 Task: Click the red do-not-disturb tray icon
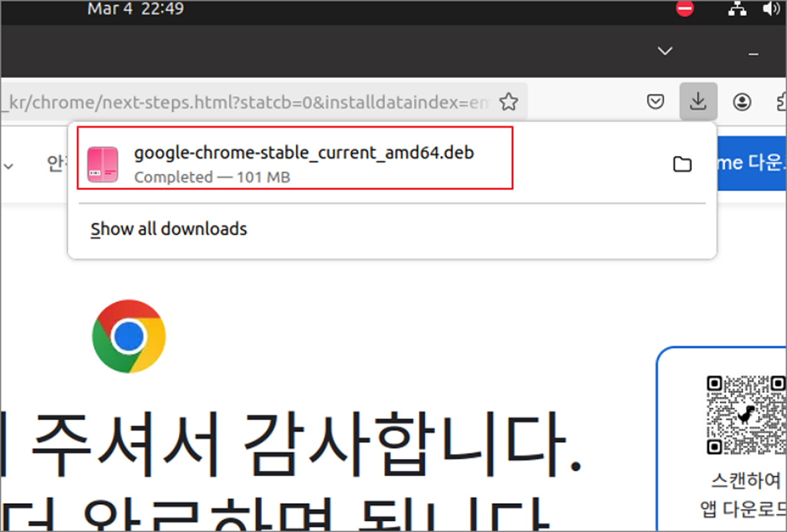coord(685,9)
